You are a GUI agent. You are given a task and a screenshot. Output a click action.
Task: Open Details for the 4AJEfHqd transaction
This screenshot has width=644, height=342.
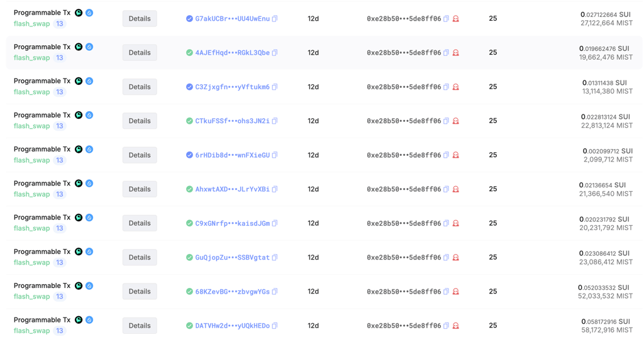click(140, 53)
